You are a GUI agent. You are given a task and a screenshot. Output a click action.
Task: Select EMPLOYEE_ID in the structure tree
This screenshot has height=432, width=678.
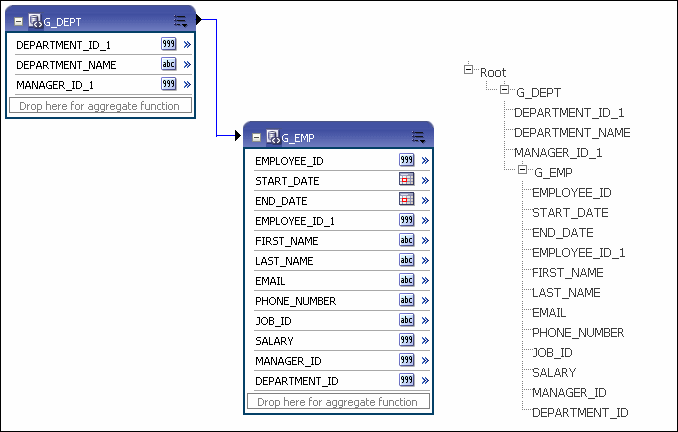tap(572, 192)
